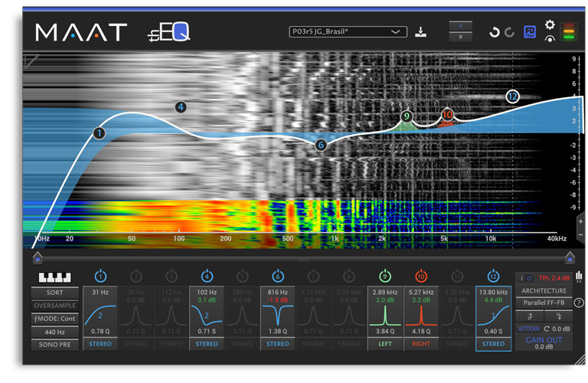Click the SONO PRE button

[54, 345]
